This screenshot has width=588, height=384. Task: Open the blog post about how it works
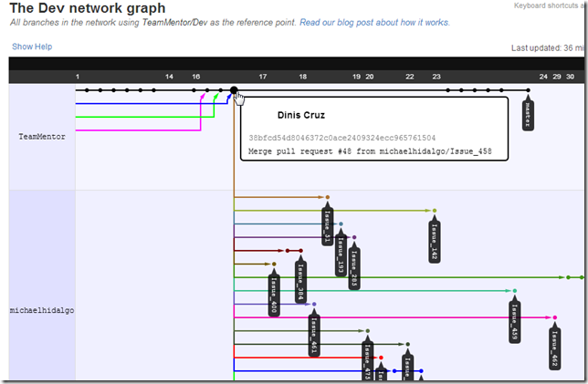pyautogui.click(x=375, y=21)
